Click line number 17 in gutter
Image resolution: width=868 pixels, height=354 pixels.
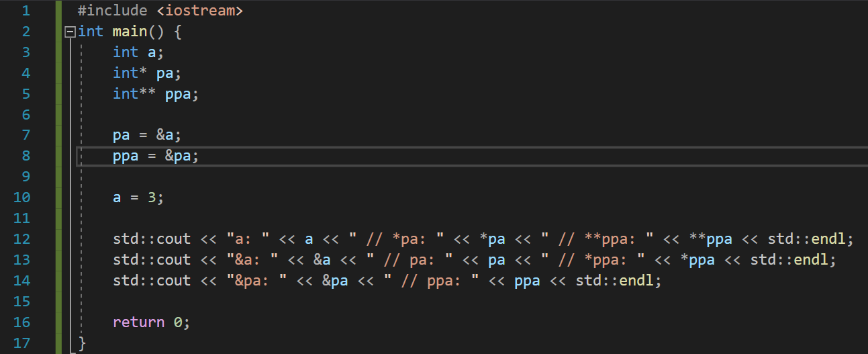click(21, 343)
